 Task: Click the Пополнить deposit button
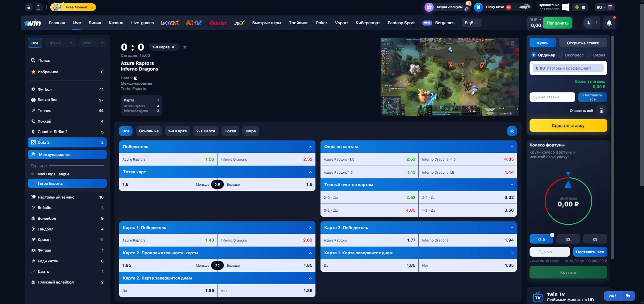click(557, 23)
